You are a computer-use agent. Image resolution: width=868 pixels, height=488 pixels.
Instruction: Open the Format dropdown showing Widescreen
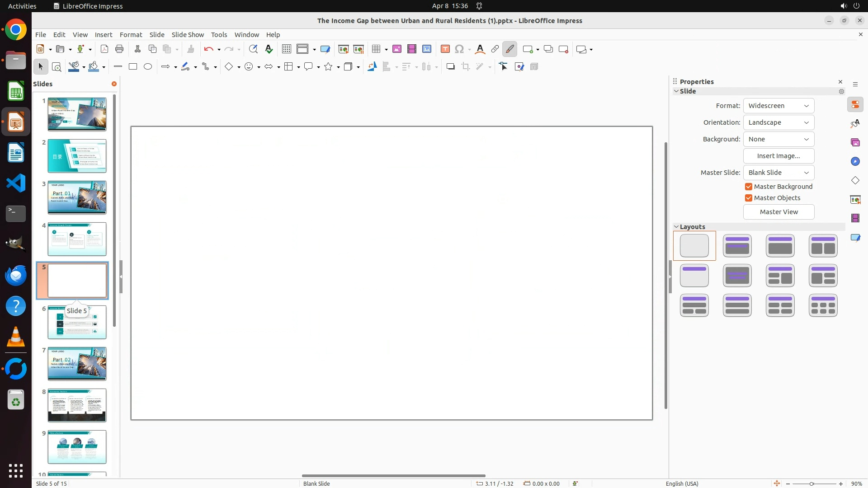778,106
